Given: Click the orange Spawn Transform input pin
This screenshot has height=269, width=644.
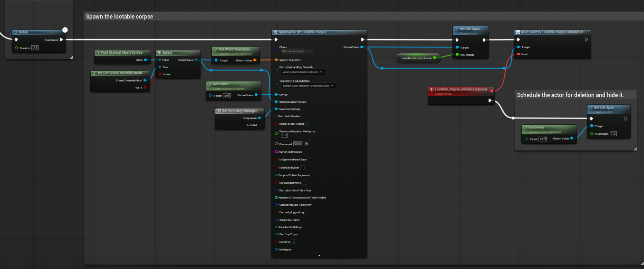Looking at the screenshot, I should click(276, 60).
